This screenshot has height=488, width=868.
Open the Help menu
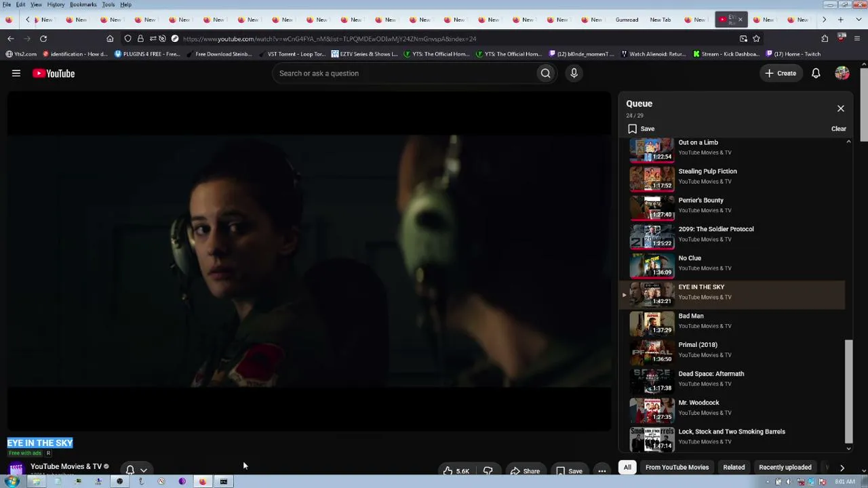point(126,5)
